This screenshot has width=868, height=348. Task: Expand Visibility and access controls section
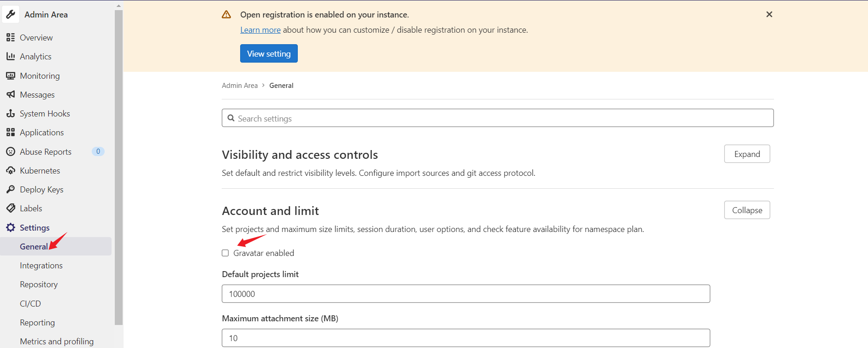747,154
